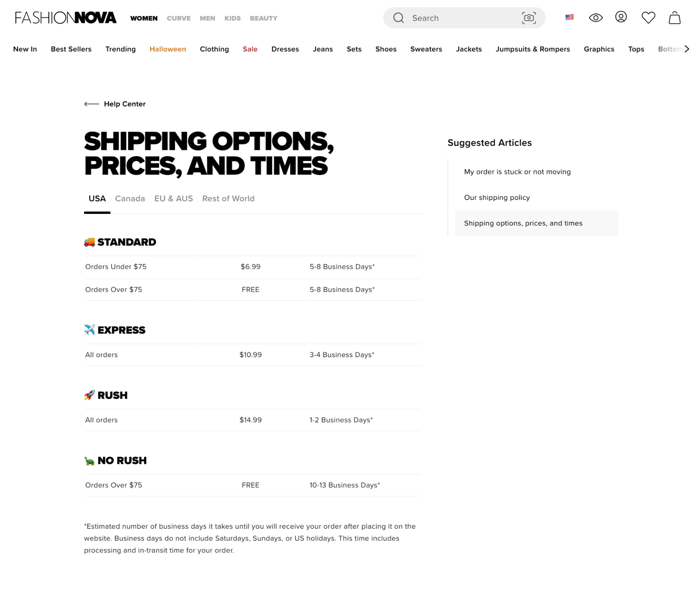Select the Curve section in header

pyautogui.click(x=179, y=18)
